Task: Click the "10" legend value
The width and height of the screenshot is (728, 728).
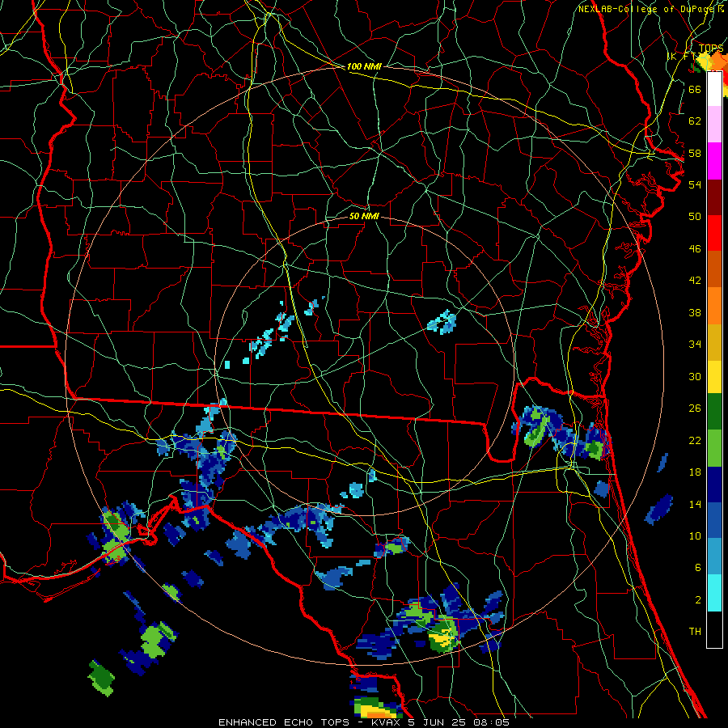Action: (695, 536)
